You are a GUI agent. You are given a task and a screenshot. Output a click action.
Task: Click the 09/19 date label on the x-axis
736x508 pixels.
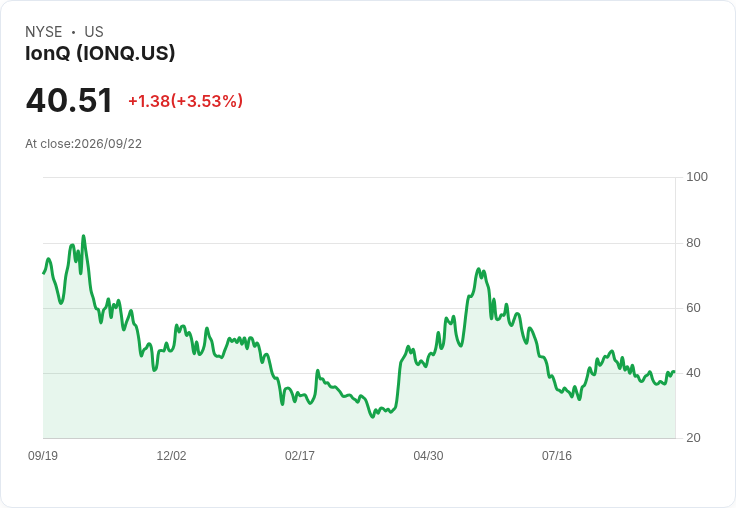(43, 455)
